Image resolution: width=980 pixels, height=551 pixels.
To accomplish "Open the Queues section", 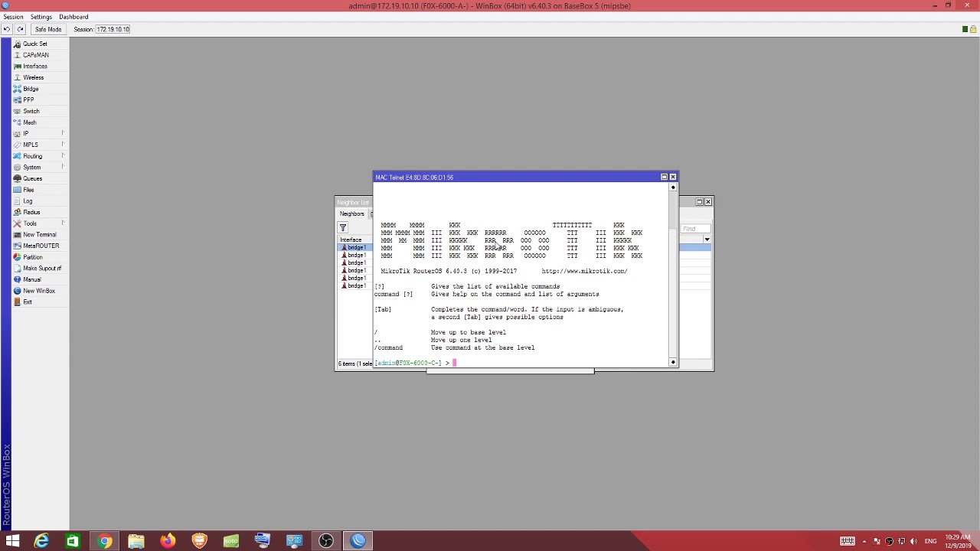I will [32, 178].
